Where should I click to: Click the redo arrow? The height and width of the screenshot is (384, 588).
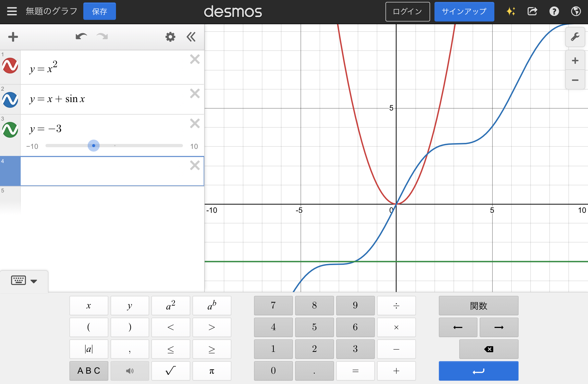point(102,36)
